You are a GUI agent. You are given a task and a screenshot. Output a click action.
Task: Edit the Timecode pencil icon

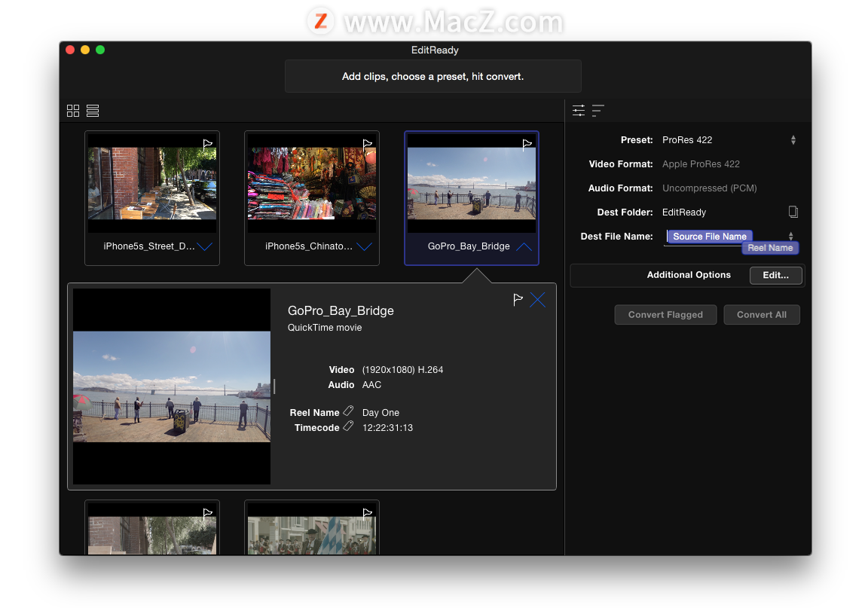click(348, 426)
